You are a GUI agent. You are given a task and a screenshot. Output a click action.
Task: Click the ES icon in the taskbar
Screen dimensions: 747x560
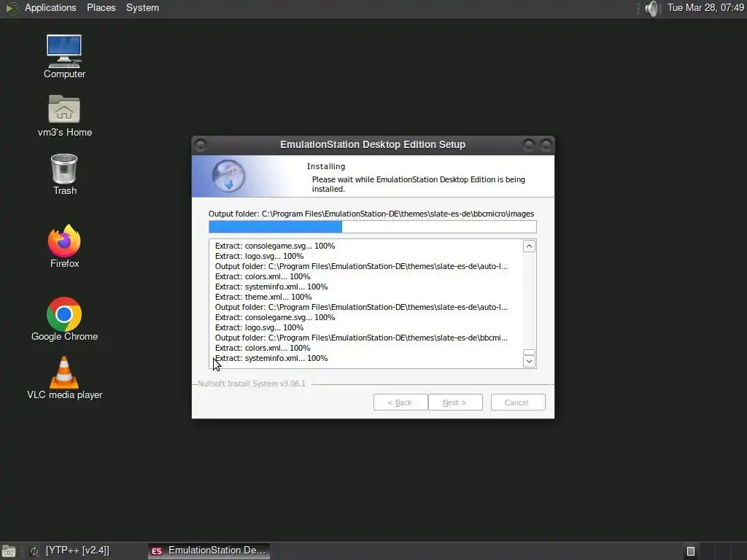click(156, 551)
